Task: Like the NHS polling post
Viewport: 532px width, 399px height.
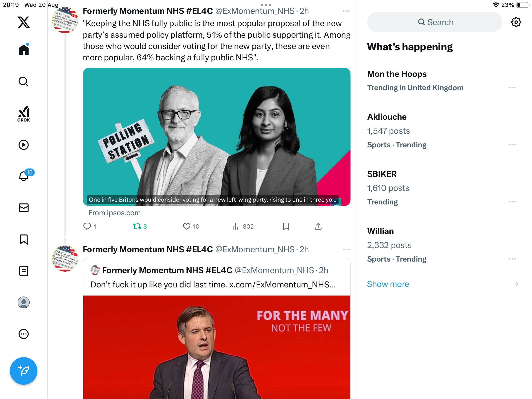Action: [x=187, y=226]
